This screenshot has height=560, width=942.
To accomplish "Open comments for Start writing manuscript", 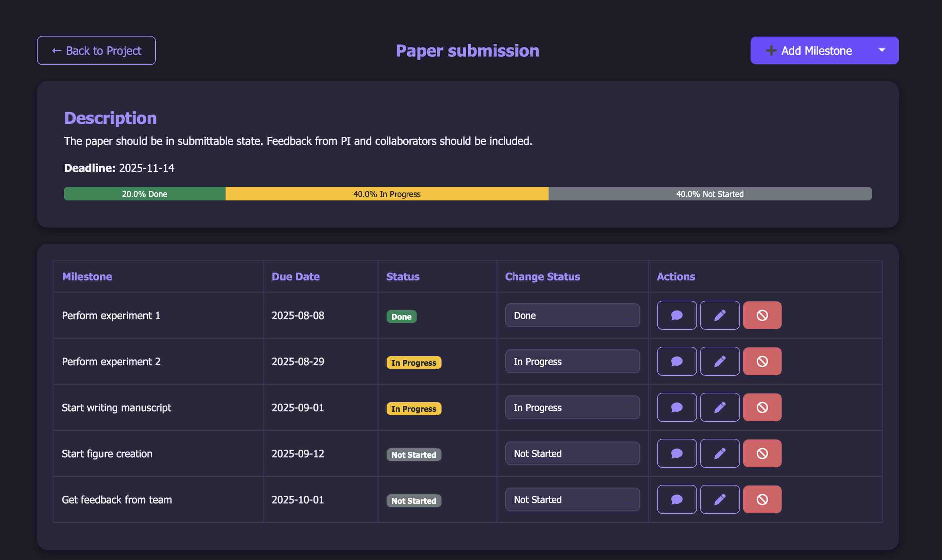I will [x=677, y=407].
